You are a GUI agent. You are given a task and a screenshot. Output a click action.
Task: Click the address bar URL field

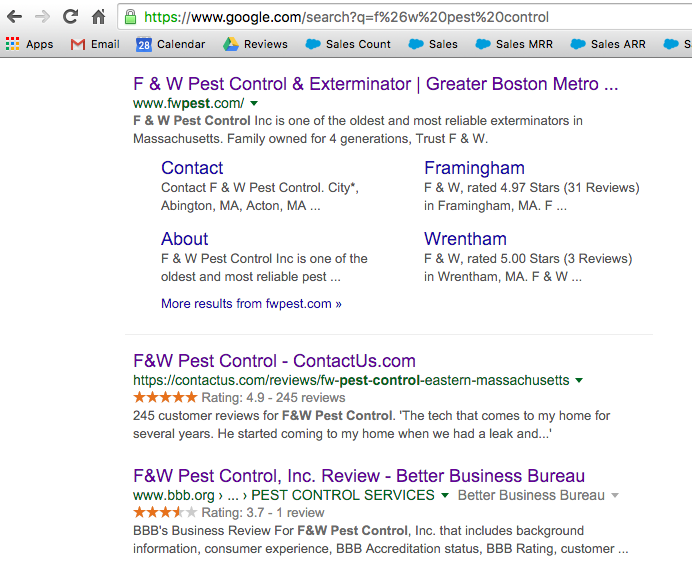click(x=406, y=17)
